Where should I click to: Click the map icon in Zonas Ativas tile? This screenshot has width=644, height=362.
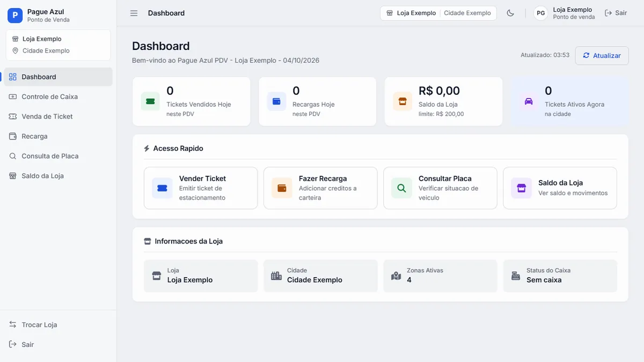396,276
